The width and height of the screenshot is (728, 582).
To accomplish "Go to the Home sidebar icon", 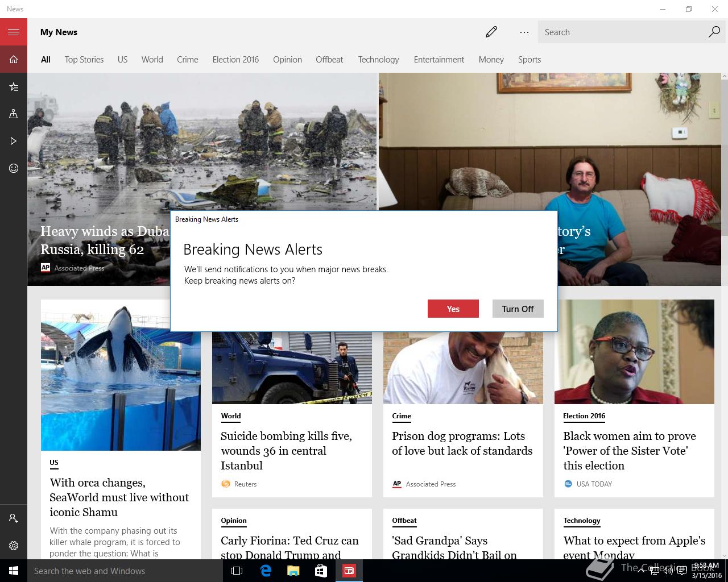I will click(x=14, y=59).
